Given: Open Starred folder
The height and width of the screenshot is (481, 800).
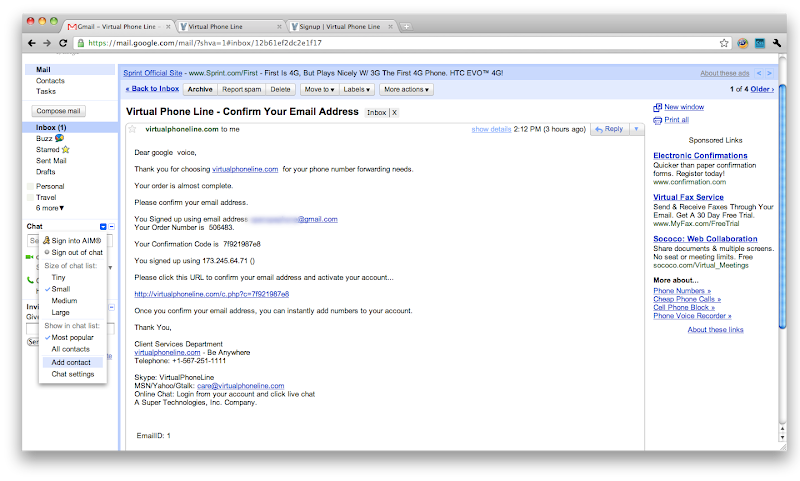Looking at the screenshot, I should pyautogui.click(x=47, y=150).
